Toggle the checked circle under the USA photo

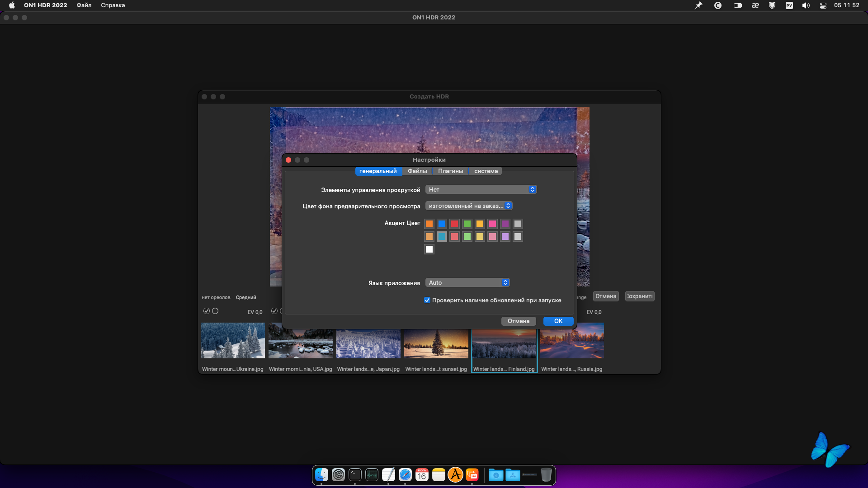(x=274, y=311)
